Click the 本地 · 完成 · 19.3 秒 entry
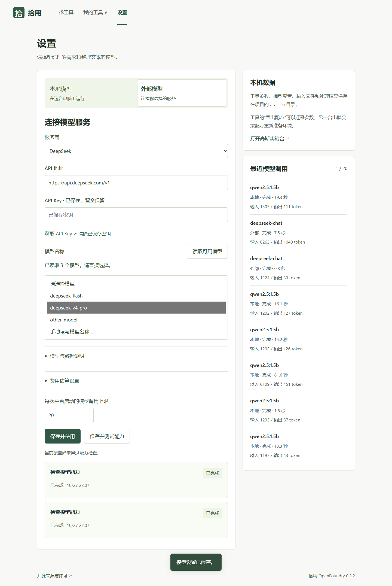 click(x=269, y=197)
